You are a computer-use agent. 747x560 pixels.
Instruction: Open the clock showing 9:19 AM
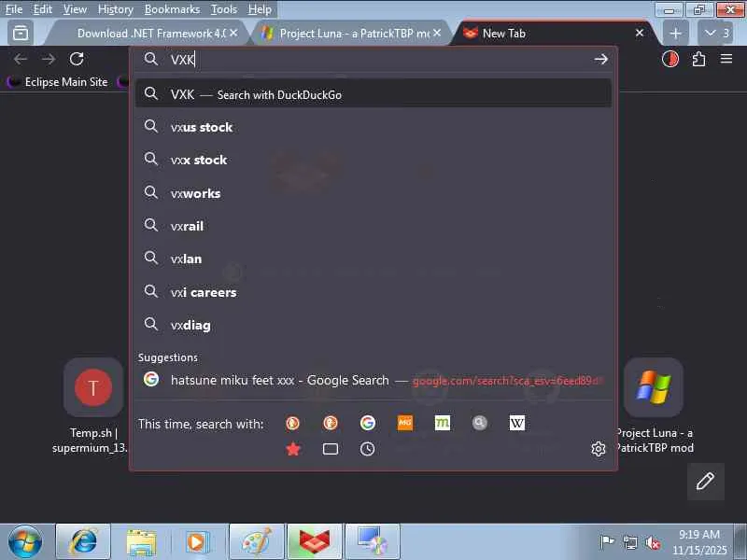[698, 542]
